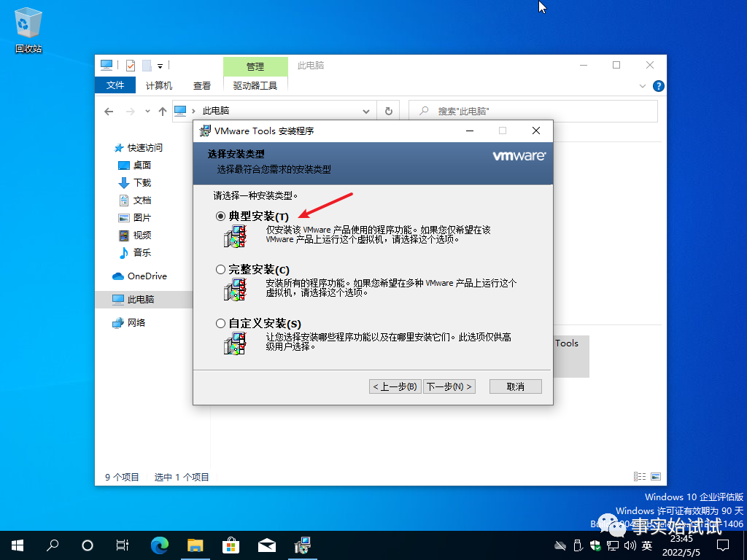This screenshot has height=560, width=747.
Task: Click the custom install package icon
Action: (235, 343)
